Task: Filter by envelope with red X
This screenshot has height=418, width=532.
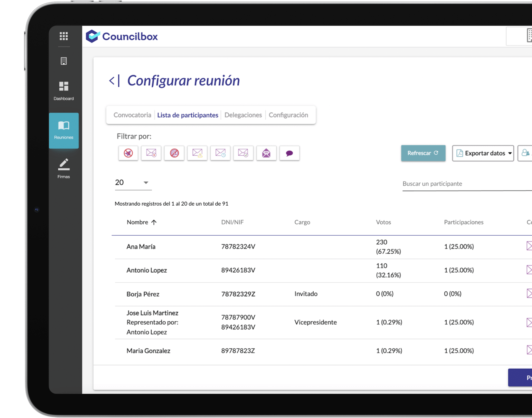Action: [151, 153]
